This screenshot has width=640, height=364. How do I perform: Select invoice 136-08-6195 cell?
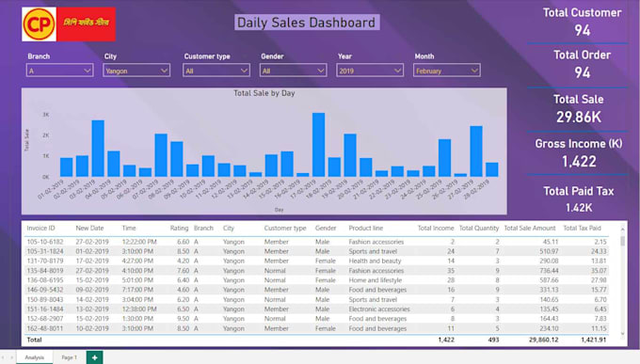pos(45,280)
